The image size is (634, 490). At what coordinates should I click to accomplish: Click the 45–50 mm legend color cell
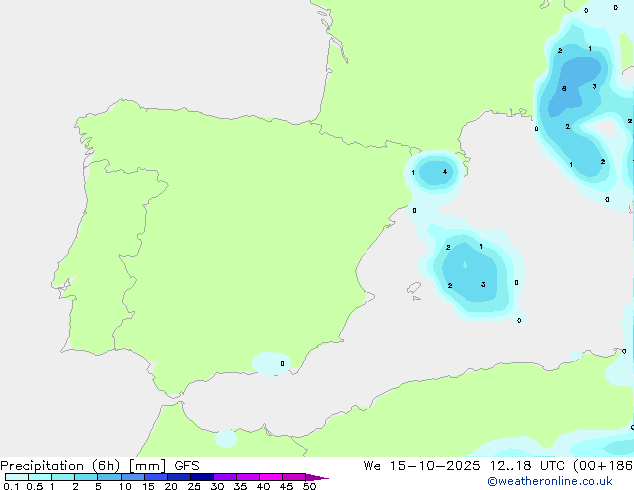coord(294,477)
